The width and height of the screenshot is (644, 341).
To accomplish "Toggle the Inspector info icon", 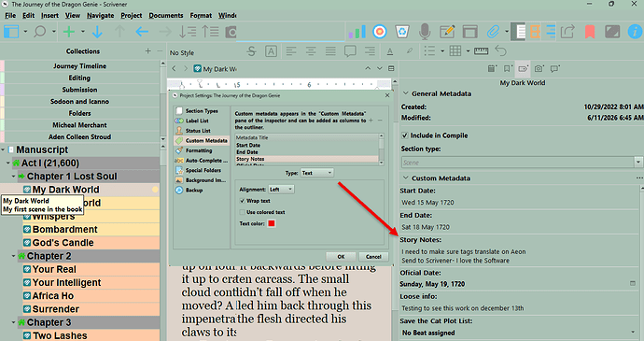I will (635, 32).
